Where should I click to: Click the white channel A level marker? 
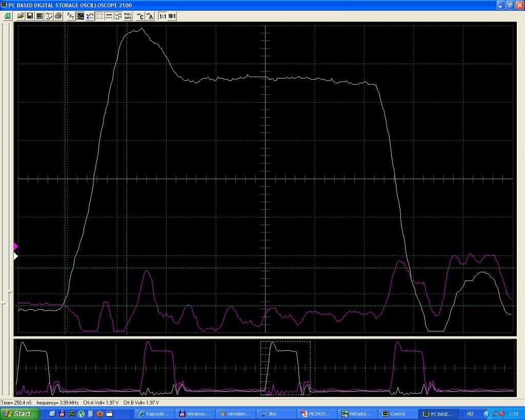tap(15, 256)
